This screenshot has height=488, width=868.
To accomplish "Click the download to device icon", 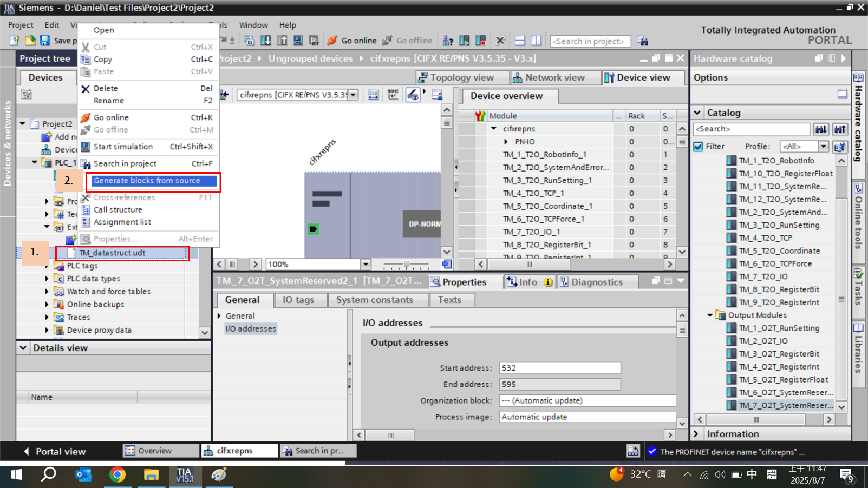I will click(x=266, y=41).
